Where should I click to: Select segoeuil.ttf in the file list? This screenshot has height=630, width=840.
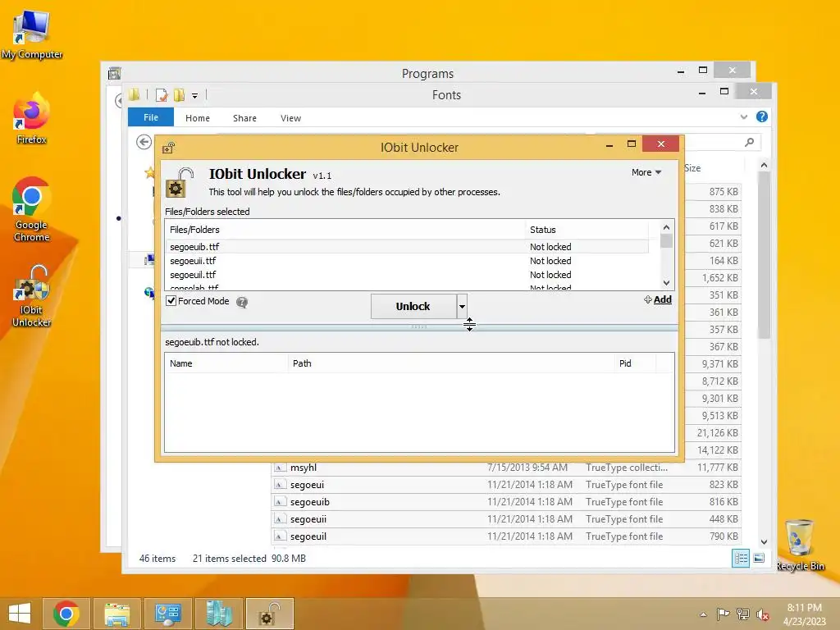coord(407,275)
